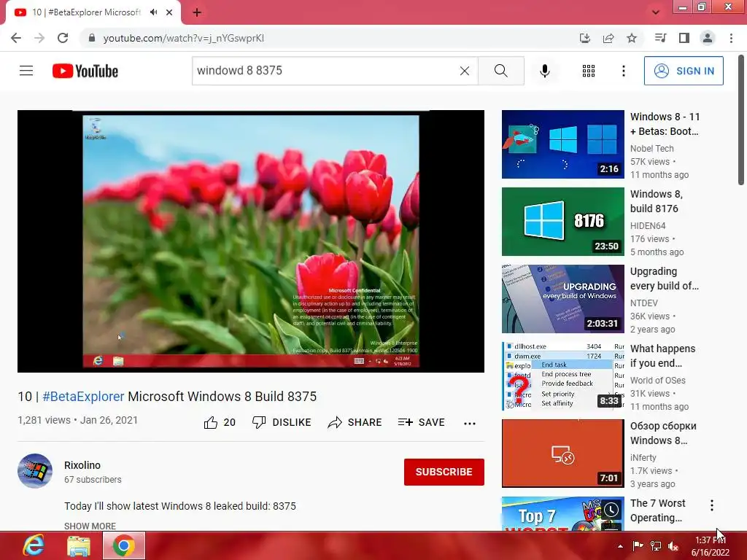Screen dimensions: 747x560
Task: Expand description with SHOW MORE
Action: 90,526
